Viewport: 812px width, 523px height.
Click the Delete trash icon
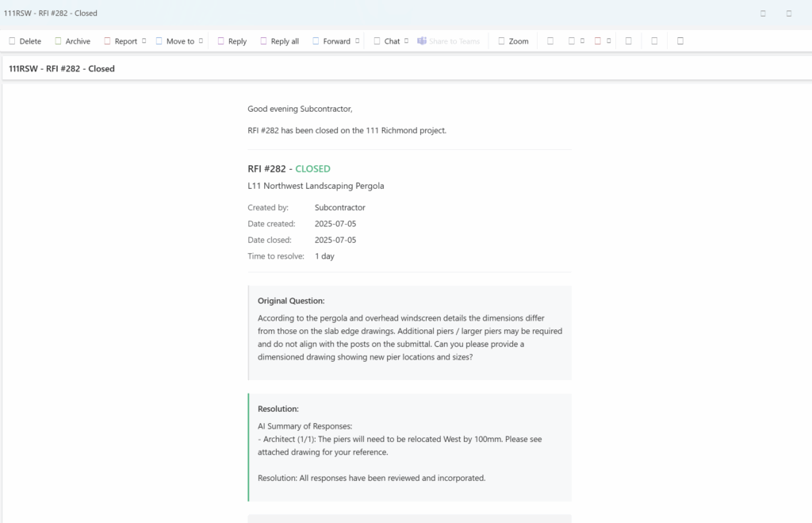(x=12, y=41)
